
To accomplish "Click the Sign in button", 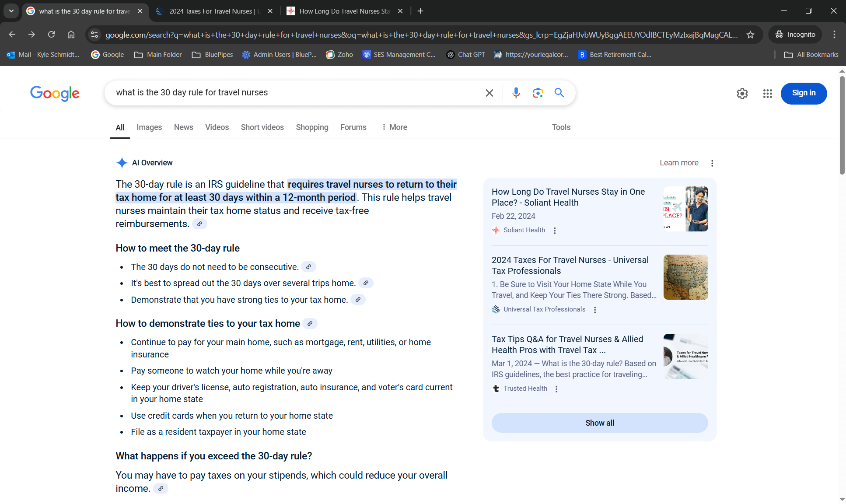I will click(804, 93).
